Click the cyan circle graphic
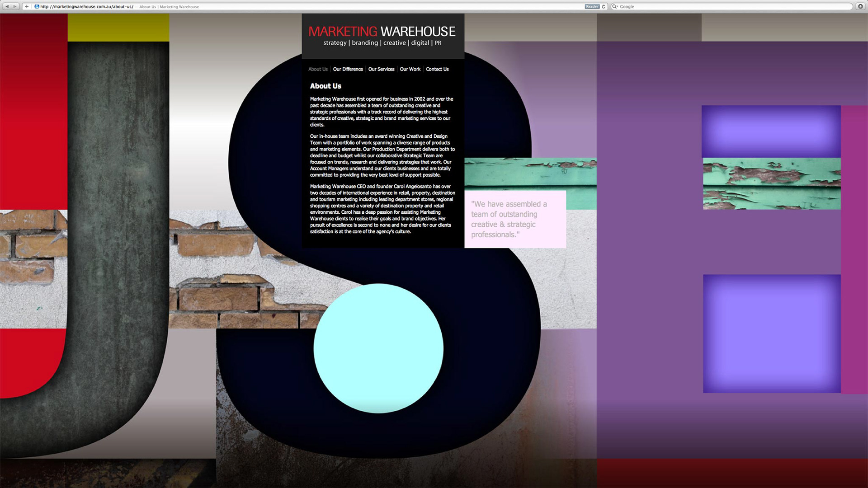This screenshot has height=488, width=868. (378, 348)
